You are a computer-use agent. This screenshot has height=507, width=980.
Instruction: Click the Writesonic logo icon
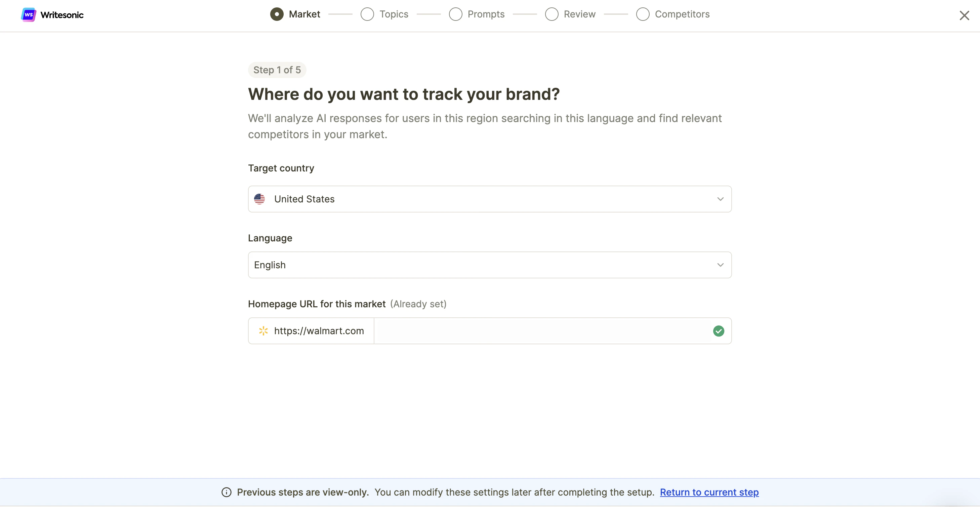28,15
